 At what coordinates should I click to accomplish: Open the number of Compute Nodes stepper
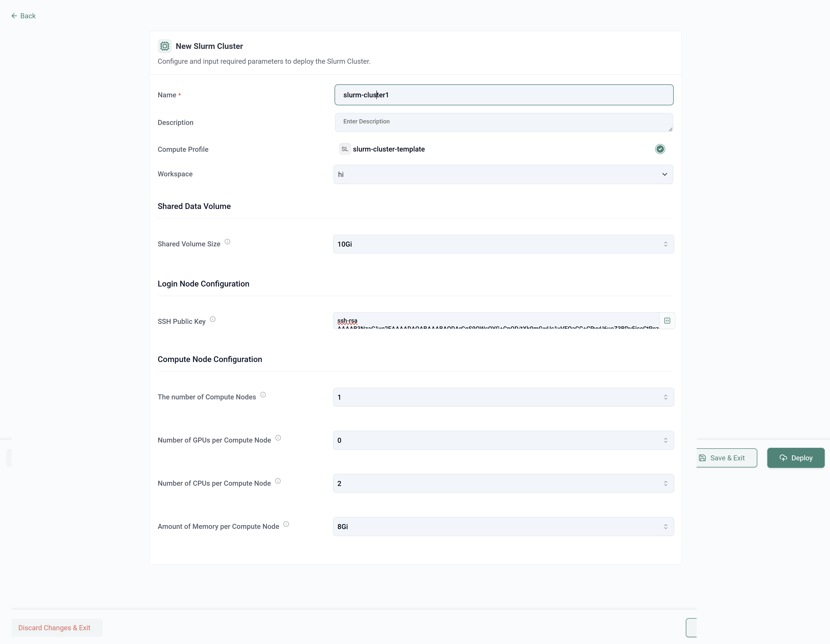click(666, 397)
